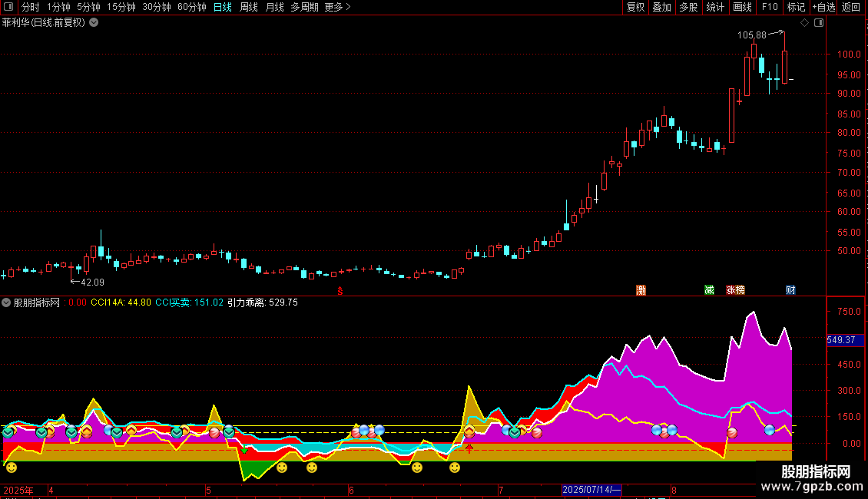
Task: Switch to the 5分钟 period
Action: [88, 7]
